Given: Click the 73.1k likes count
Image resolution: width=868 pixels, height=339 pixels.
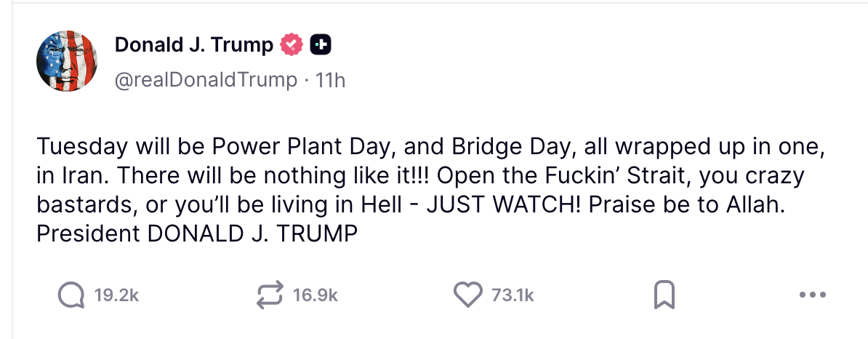Looking at the screenshot, I should [513, 295].
